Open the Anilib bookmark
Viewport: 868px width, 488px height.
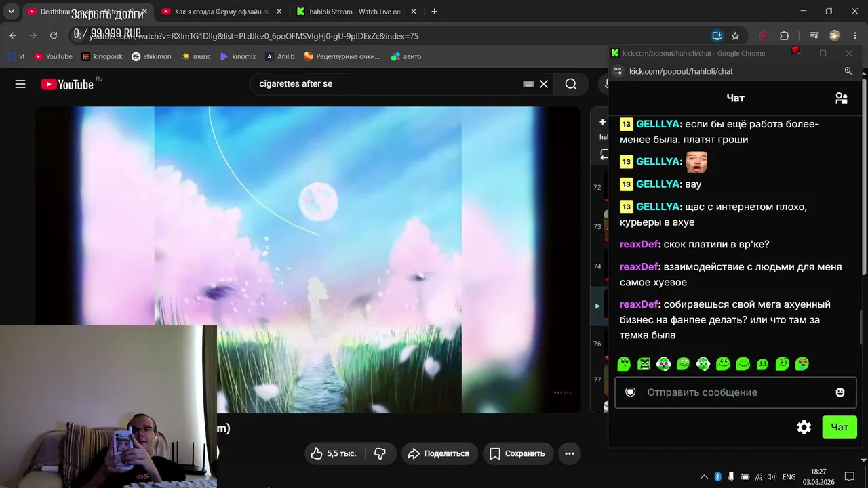pos(279,56)
